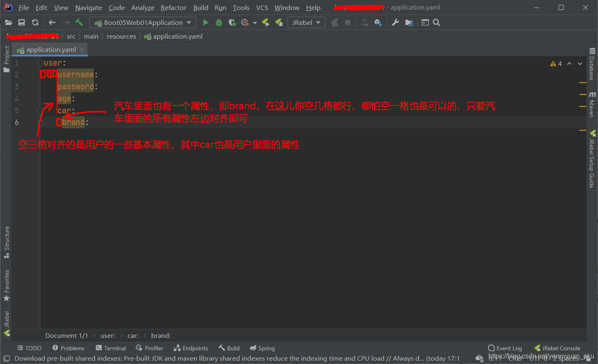Viewport: 598px width, 364px height.
Task: Run with coverage shield icon
Action: point(232,22)
